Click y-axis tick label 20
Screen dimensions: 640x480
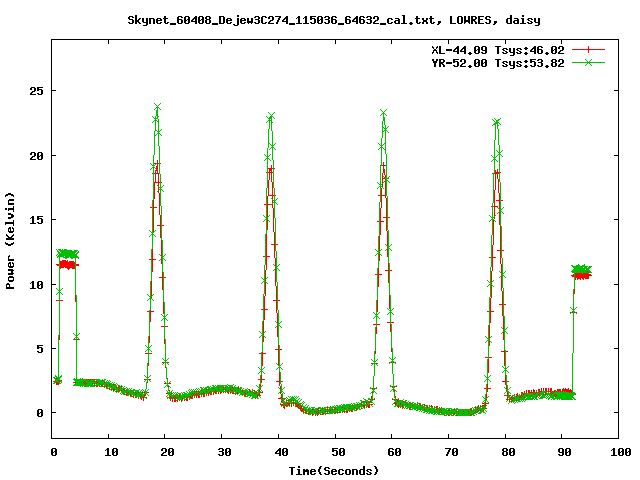[36, 156]
